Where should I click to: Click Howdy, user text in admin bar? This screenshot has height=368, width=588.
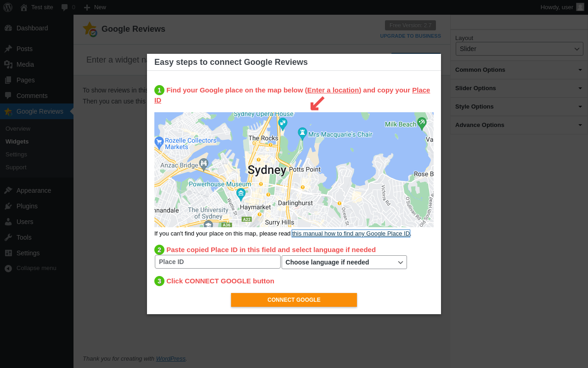click(557, 7)
